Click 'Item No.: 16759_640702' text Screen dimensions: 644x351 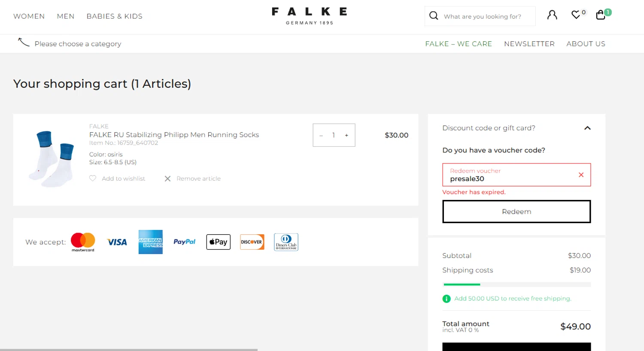click(124, 143)
